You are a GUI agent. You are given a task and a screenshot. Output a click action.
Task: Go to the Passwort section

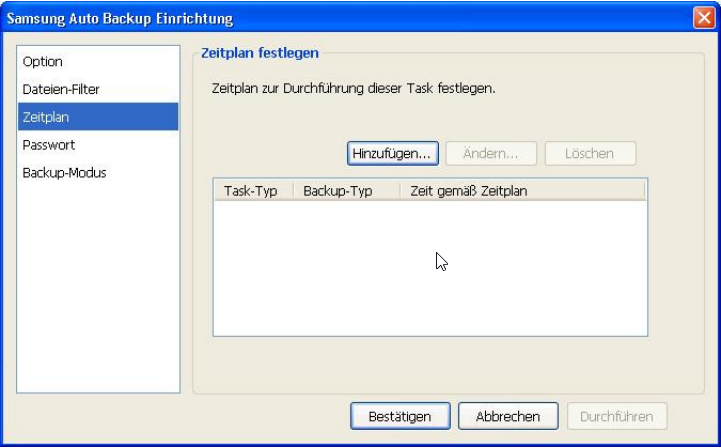click(x=97, y=145)
